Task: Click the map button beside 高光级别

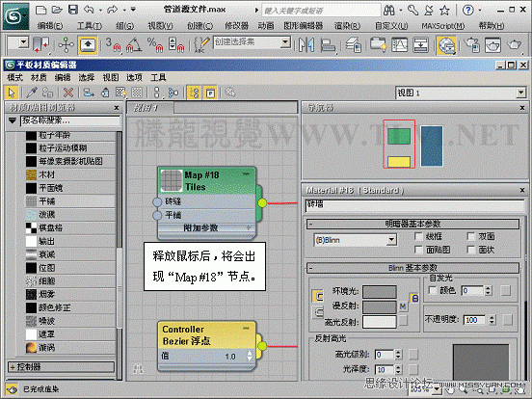Action: coord(413,355)
